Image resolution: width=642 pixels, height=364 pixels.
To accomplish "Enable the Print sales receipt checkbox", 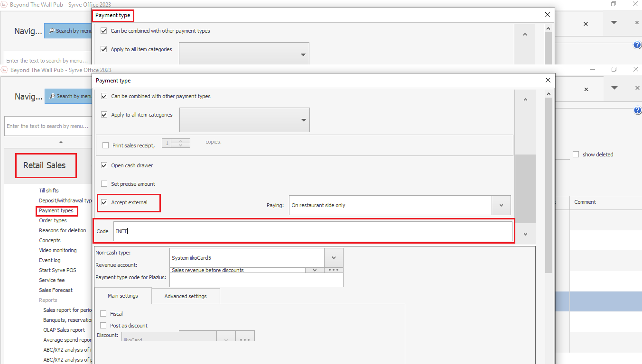I will tap(105, 146).
